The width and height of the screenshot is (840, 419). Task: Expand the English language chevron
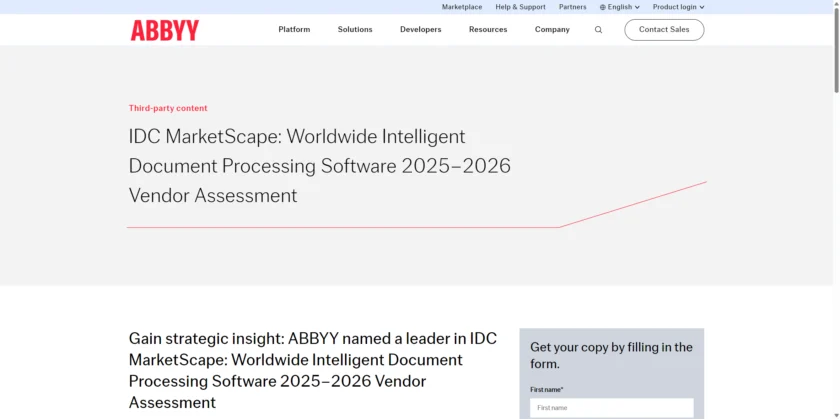tap(637, 7)
